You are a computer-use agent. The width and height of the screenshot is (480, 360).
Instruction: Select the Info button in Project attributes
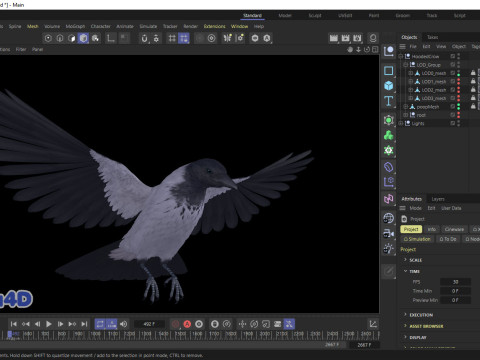pos(432,229)
